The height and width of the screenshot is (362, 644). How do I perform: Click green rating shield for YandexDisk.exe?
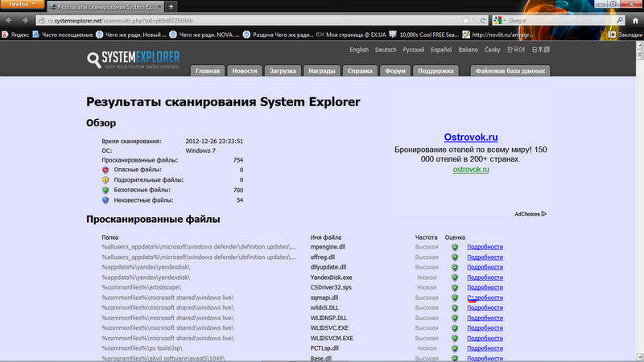coord(455,278)
